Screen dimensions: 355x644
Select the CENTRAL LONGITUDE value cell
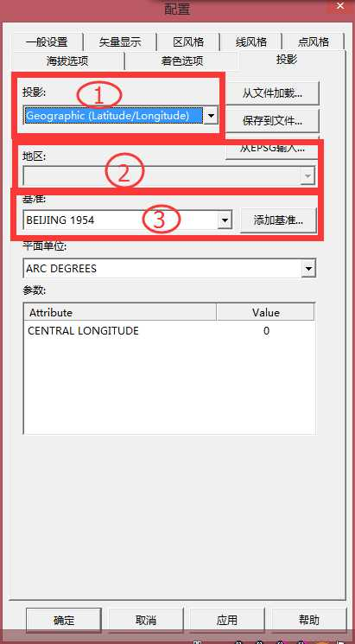pyautogui.click(x=266, y=330)
